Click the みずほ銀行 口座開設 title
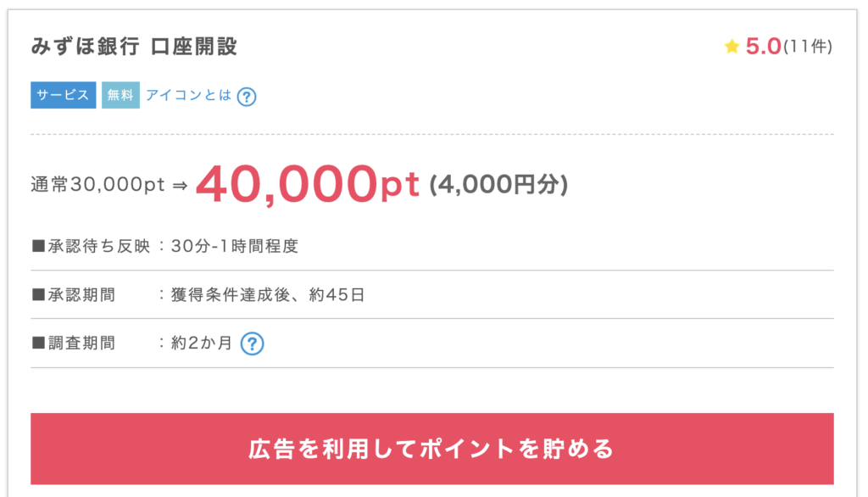 point(134,47)
